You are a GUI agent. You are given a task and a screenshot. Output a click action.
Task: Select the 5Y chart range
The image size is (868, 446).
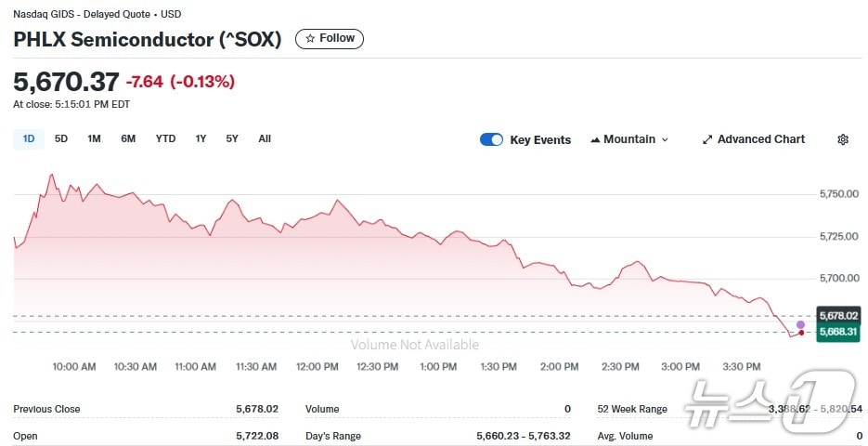(x=232, y=139)
